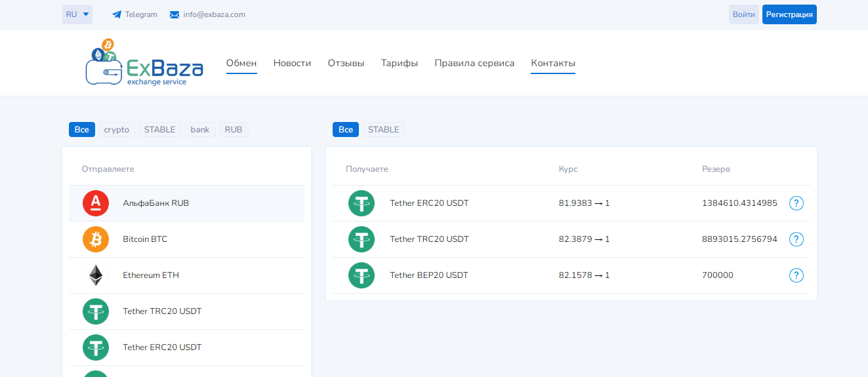Click rate 81.9383 → 1

(584, 203)
